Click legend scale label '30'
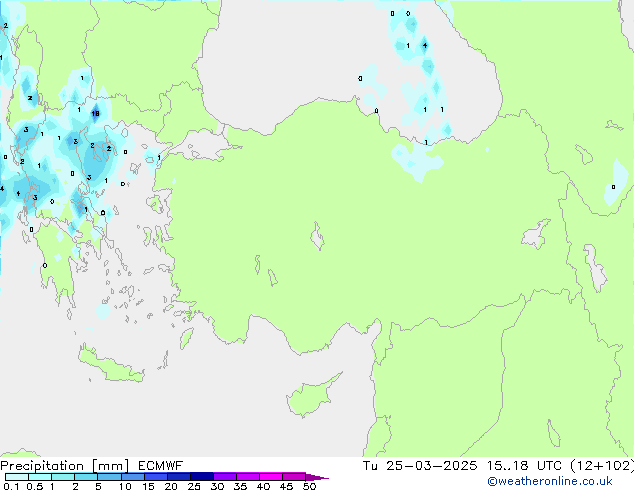 point(217,486)
